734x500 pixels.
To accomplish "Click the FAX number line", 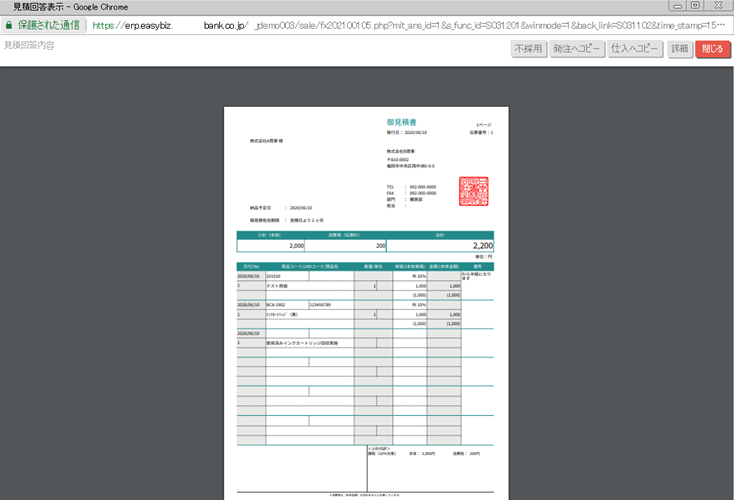I will [x=411, y=193].
